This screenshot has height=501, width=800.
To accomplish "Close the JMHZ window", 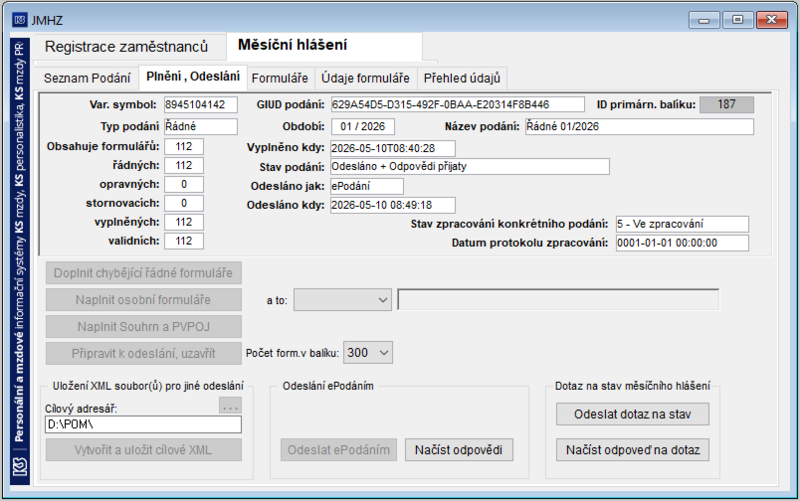I will coord(772,20).
